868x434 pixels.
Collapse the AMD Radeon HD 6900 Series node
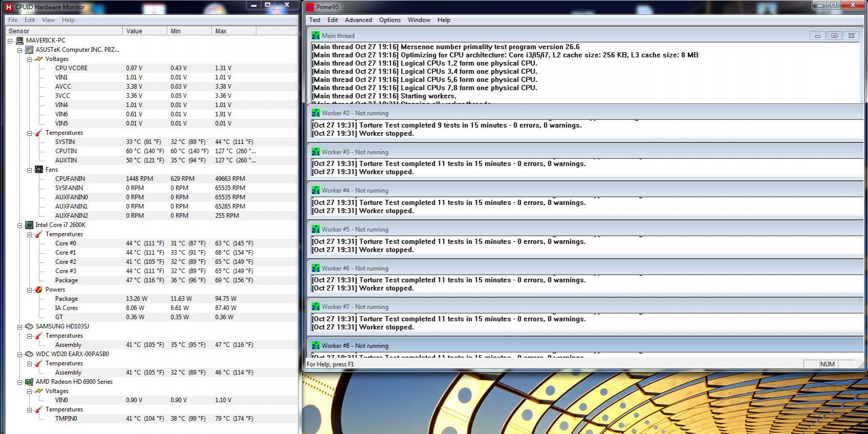20,382
